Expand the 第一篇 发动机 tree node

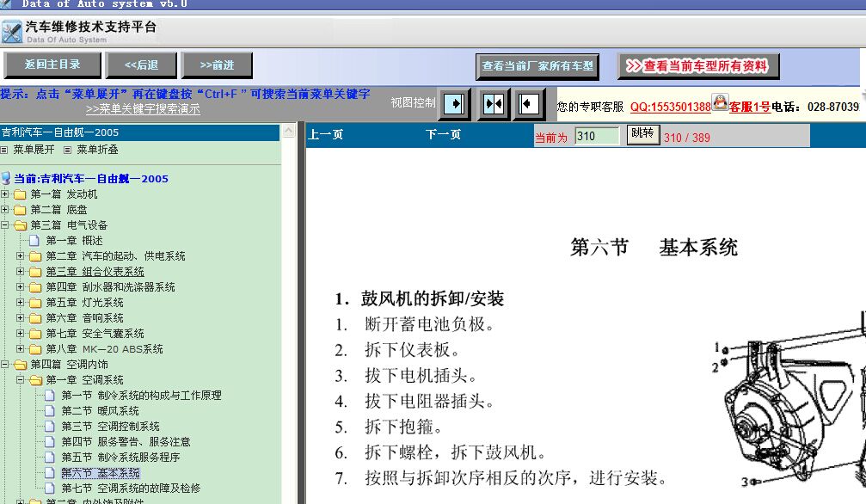coord(5,194)
